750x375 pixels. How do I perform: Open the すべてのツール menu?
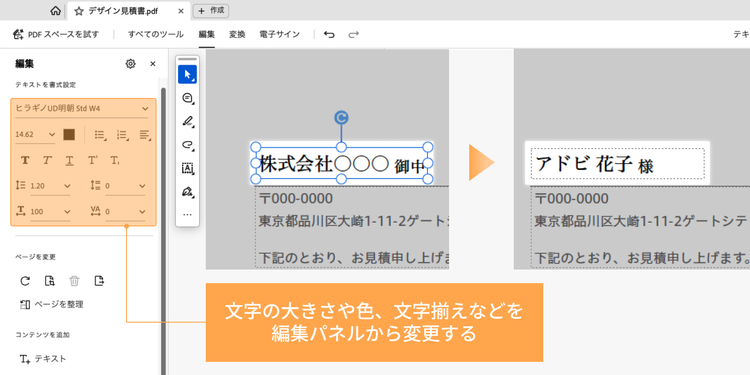pos(155,34)
